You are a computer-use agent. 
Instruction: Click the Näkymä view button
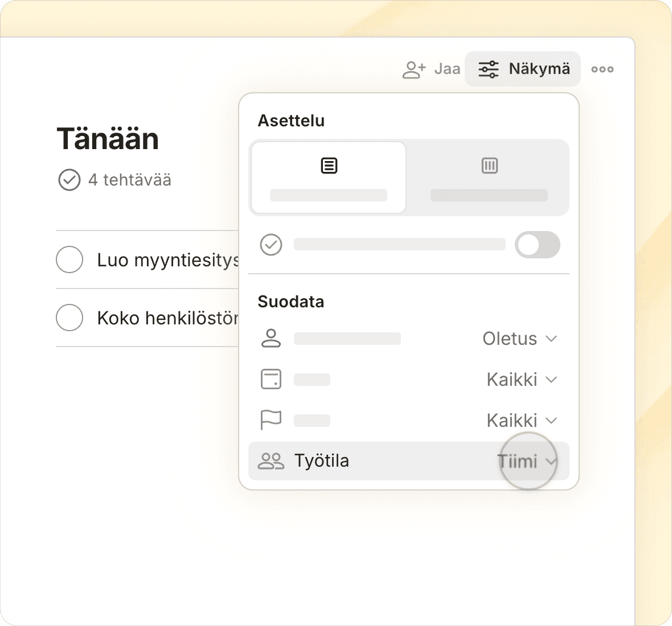(x=523, y=69)
